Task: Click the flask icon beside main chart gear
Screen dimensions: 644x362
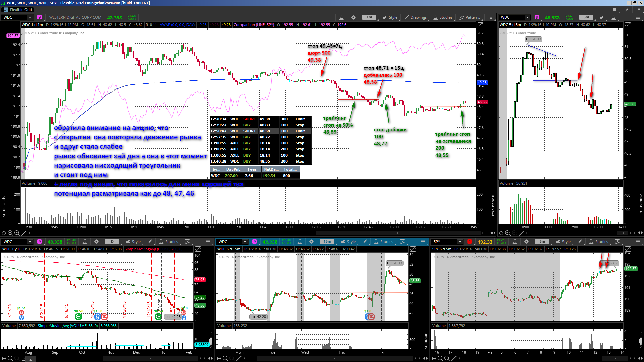Action: click(x=341, y=17)
